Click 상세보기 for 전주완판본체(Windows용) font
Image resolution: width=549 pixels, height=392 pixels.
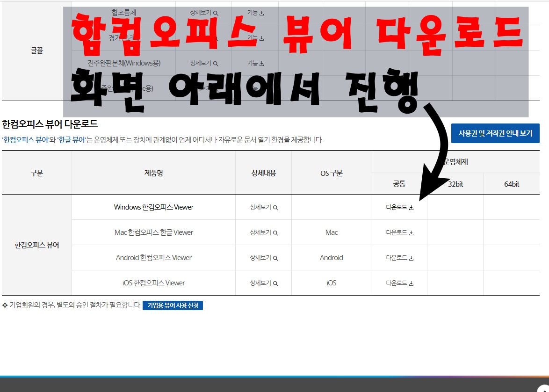(204, 63)
